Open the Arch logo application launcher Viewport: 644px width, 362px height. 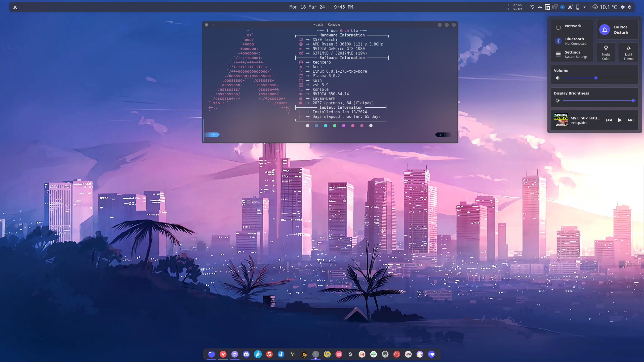pyautogui.click(x=15, y=7)
